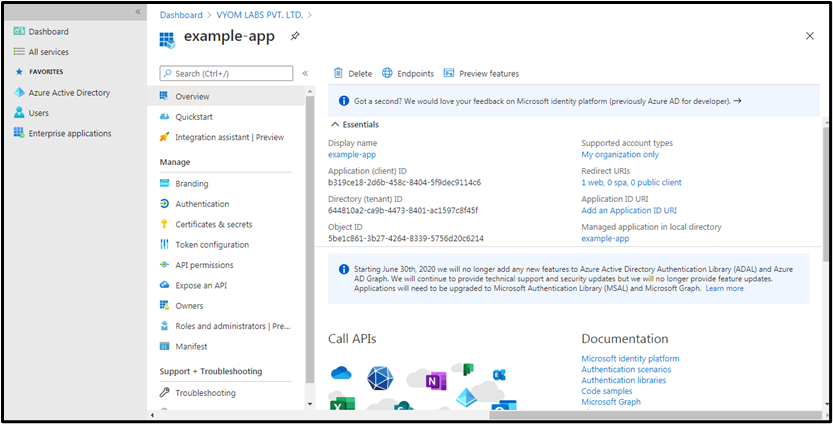Click the Dashboard icon in left sidebar
The width and height of the screenshot is (833, 424).
[x=19, y=31]
